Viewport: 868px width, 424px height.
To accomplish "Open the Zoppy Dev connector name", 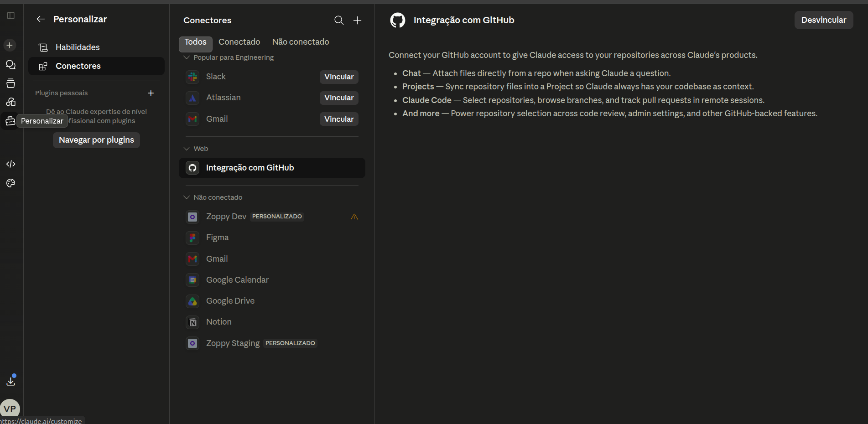I will coord(226,217).
